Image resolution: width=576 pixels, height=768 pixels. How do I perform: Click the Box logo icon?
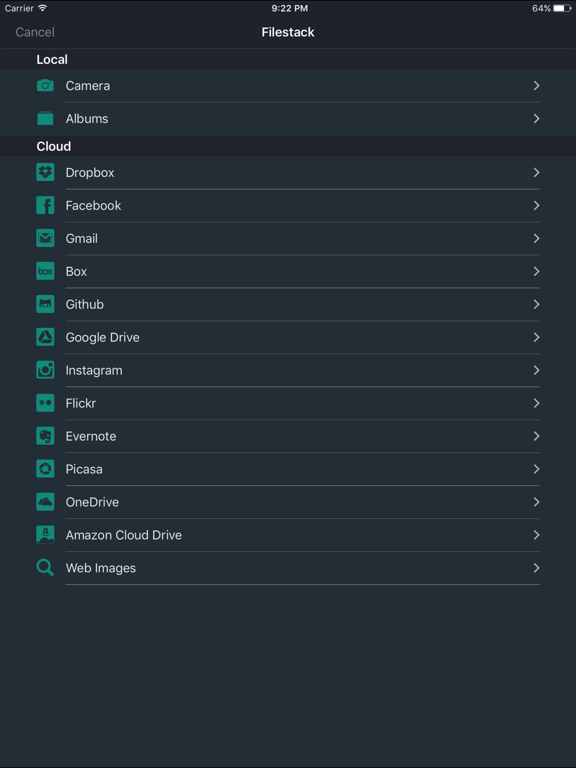pyautogui.click(x=45, y=271)
